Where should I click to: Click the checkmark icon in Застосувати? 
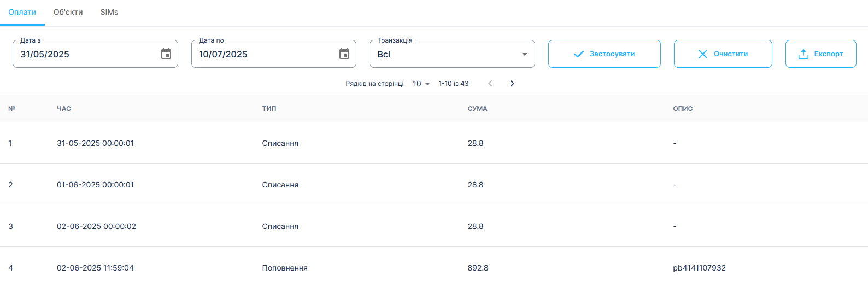coord(579,54)
